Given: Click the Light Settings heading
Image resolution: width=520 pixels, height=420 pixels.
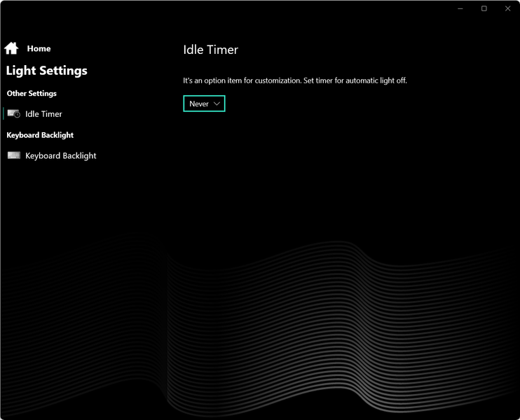Looking at the screenshot, I should tap(47, 71).
